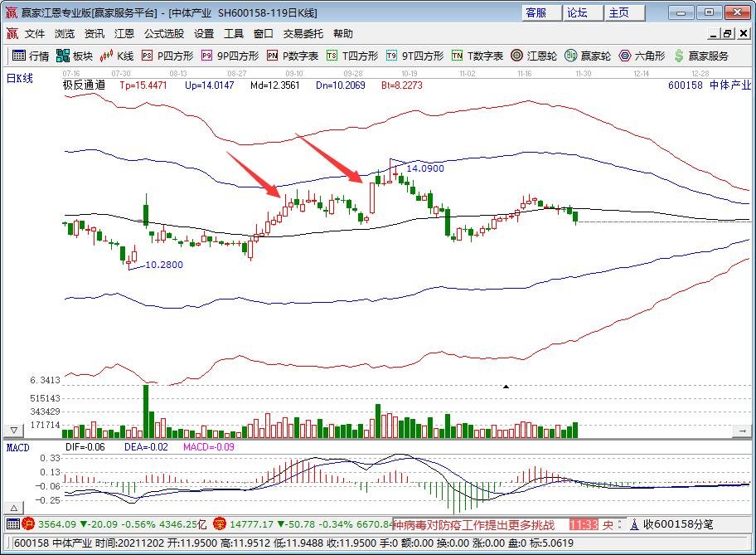
Task: Click the DEA=-0.02 value
Action: (x=146, y=447)
